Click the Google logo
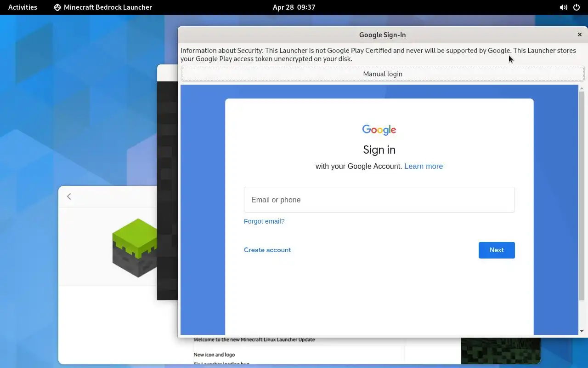Image resolution: width=588 pixels, height=368 pixels. pos(379,130)
